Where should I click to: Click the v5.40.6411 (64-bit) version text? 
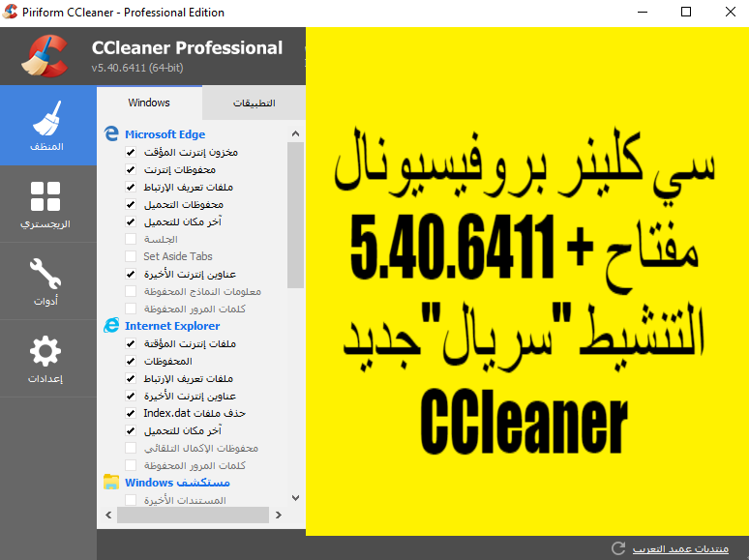tap(137, 68)
